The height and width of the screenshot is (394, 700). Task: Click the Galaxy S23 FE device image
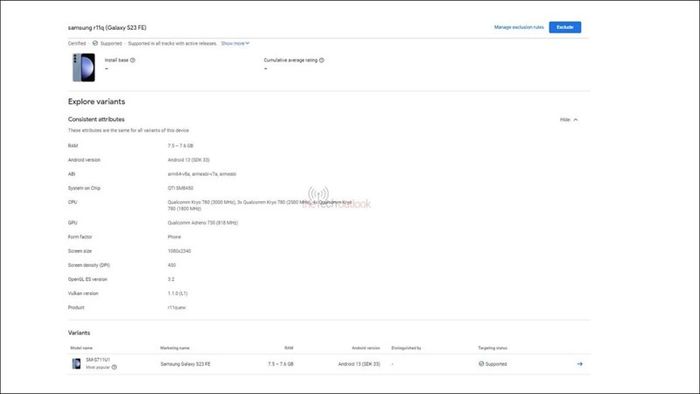pos(84,67)
